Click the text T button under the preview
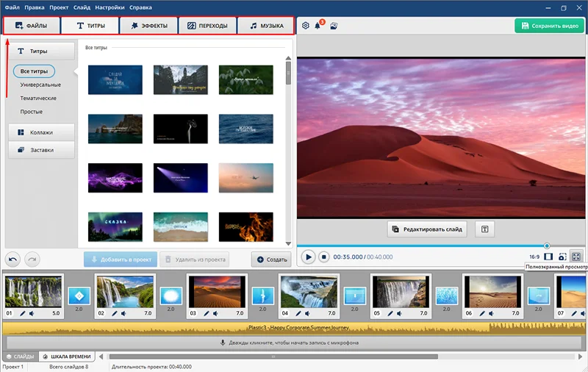The width and height of the screenshot is (588, 372). tap(484, 229)
